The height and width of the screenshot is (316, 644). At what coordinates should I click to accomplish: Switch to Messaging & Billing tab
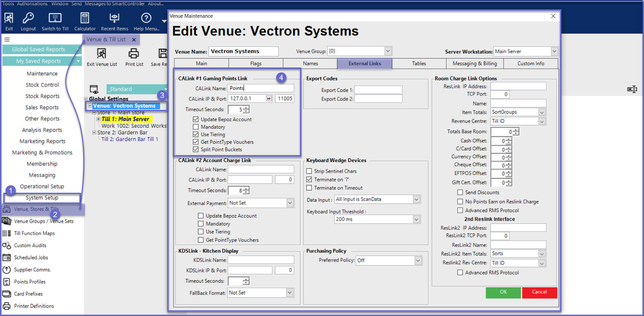[x=475, y=63]
